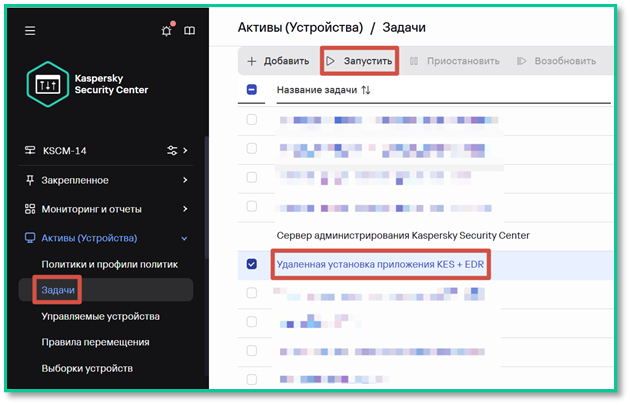
Task: Click the Название задачи column header
Action: pyautogui.click(x=317, y=90)
